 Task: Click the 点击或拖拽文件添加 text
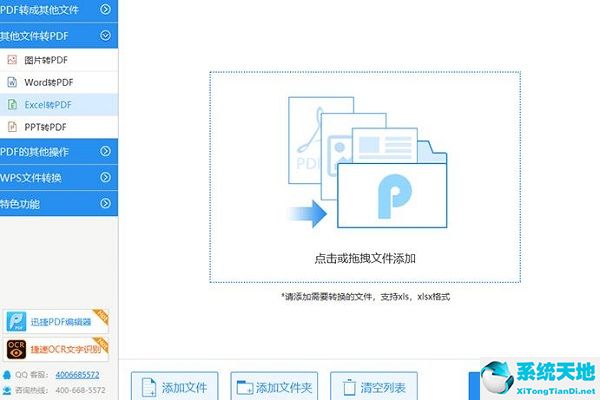(365, 259)
